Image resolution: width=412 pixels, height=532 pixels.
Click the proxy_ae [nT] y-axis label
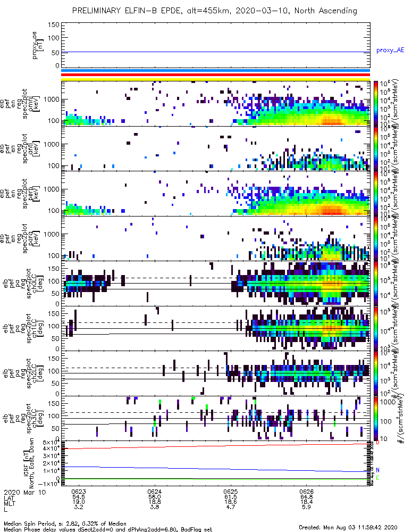[37, 45]
